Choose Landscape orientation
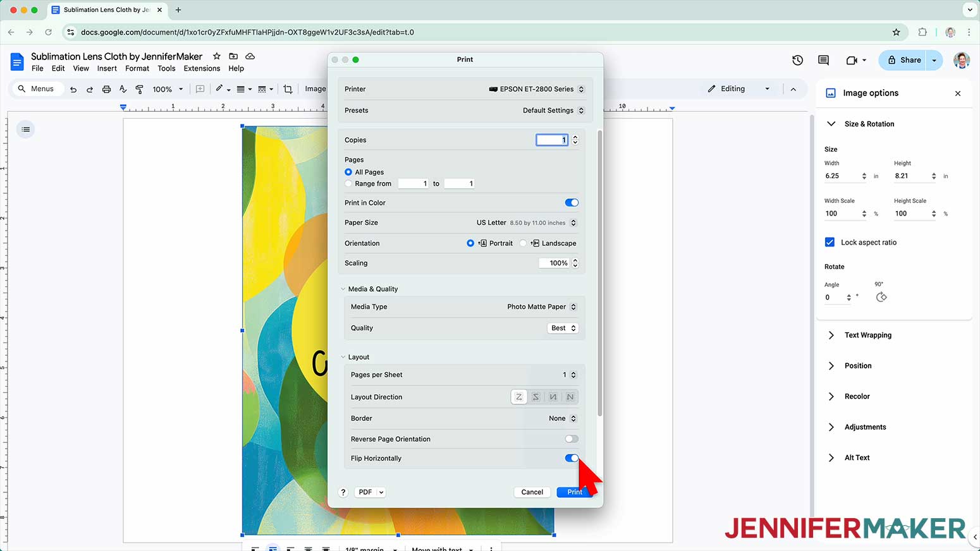Image resolution: width=980 pixels, height=551 pixels. point(523,243)
